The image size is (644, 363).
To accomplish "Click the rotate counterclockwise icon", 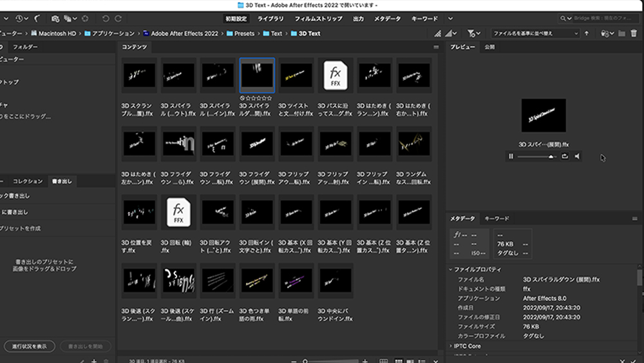I will [106, 19].
